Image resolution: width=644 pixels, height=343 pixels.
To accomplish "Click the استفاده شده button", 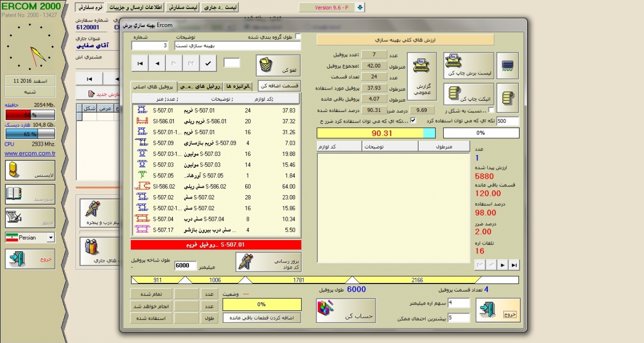I will click(151, 318).
